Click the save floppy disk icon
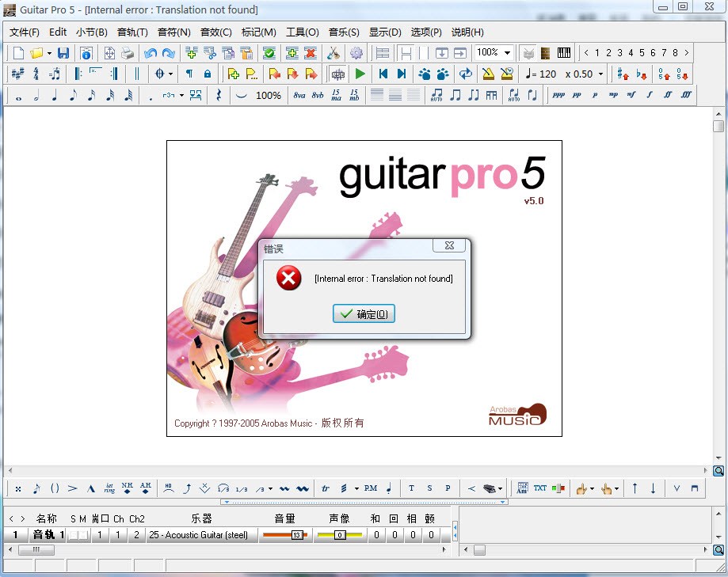Screen dimensions: 728x577 [63, 53]
